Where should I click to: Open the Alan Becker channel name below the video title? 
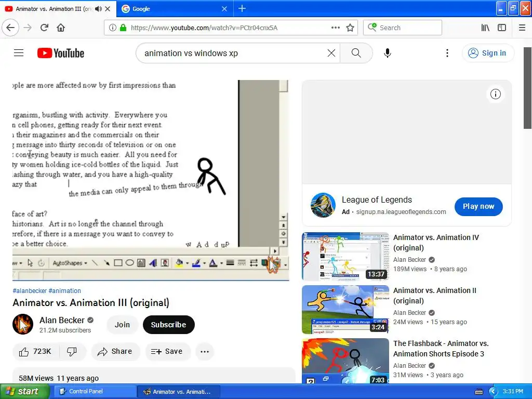click(62, 320)
